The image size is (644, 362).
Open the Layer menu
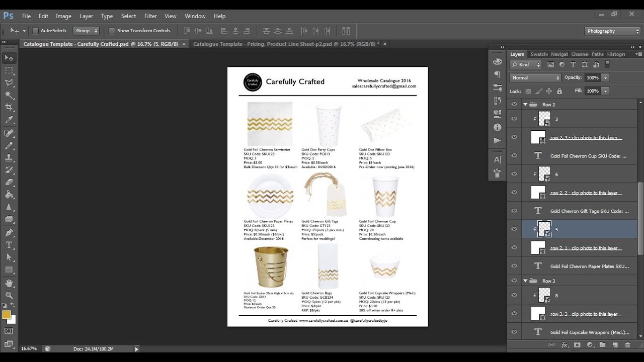click(x=86, y=16)
